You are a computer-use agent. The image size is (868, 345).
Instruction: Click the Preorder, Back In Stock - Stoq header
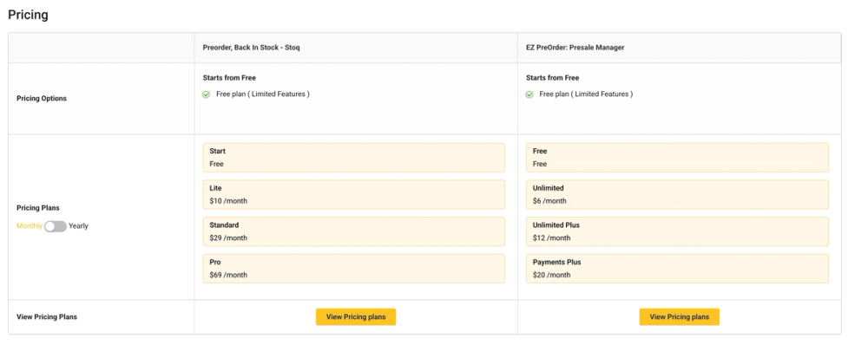coord(252,48)
